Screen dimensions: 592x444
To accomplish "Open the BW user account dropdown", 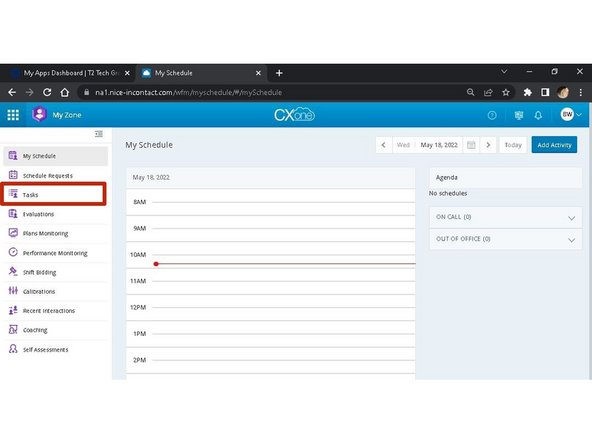I will 571,114.
